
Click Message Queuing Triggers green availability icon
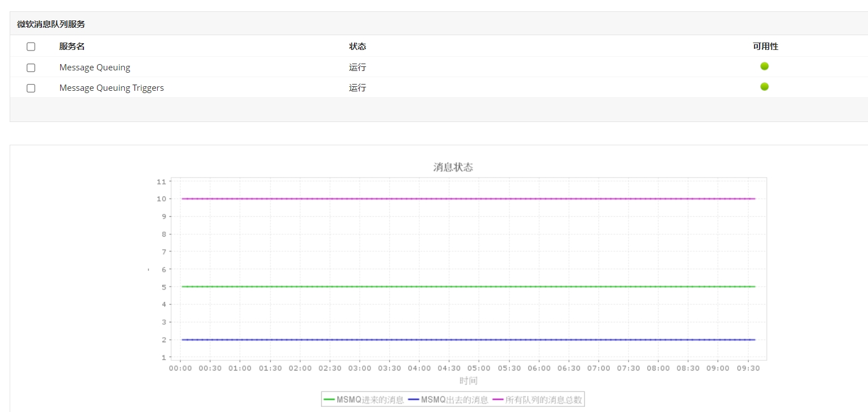tap(764, 87)
